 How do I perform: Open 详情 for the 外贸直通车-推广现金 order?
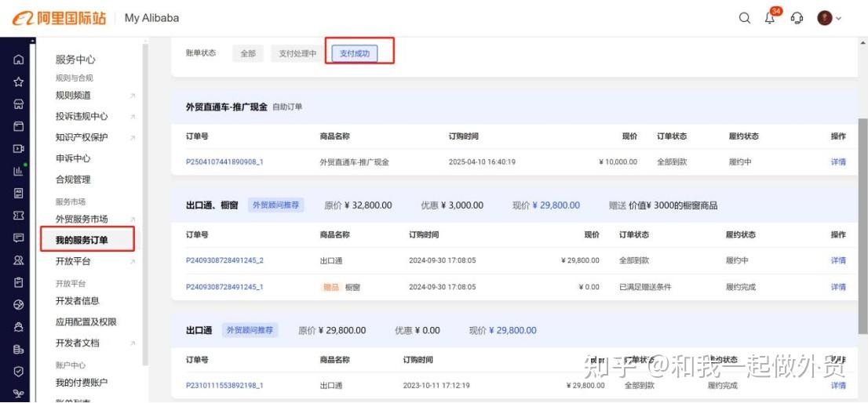point(838,162)
